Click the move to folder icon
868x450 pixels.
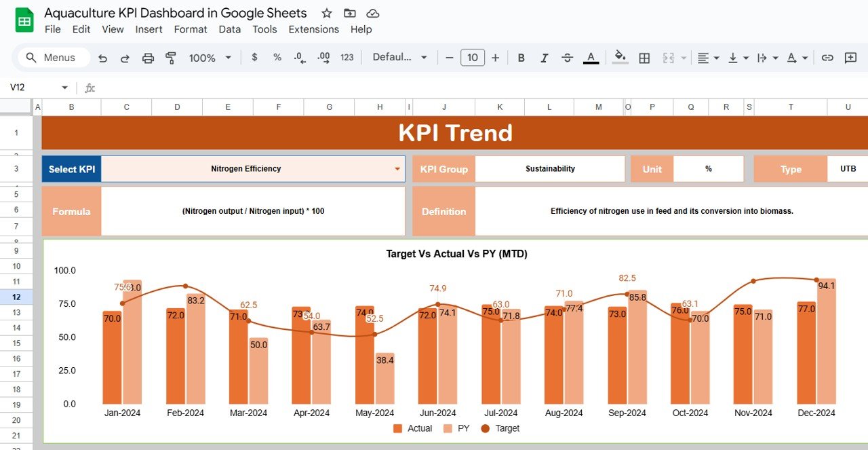point(350,14)
